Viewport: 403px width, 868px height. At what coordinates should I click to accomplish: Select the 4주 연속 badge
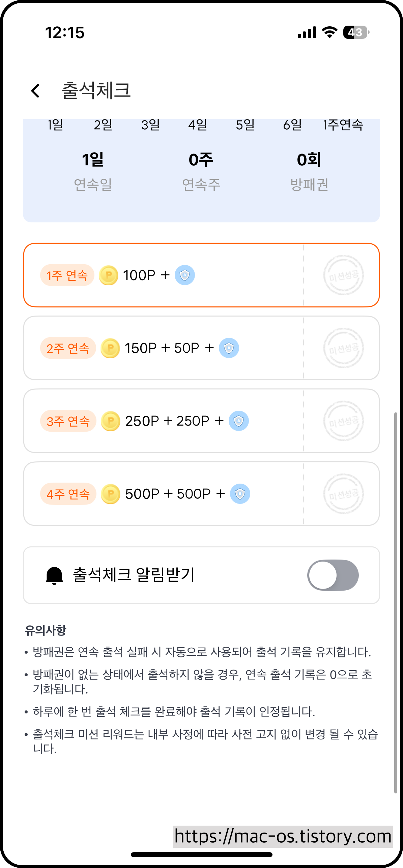tap(68, 494)
